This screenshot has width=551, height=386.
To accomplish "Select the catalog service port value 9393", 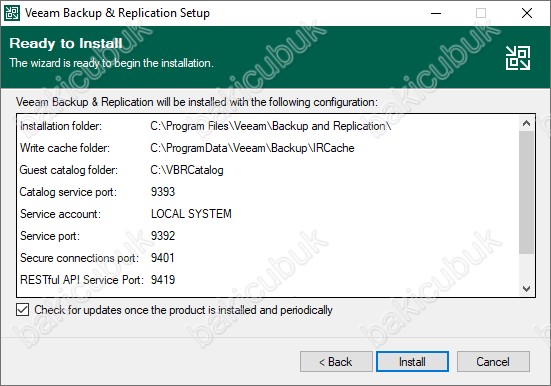I will [x=163, y=192].
